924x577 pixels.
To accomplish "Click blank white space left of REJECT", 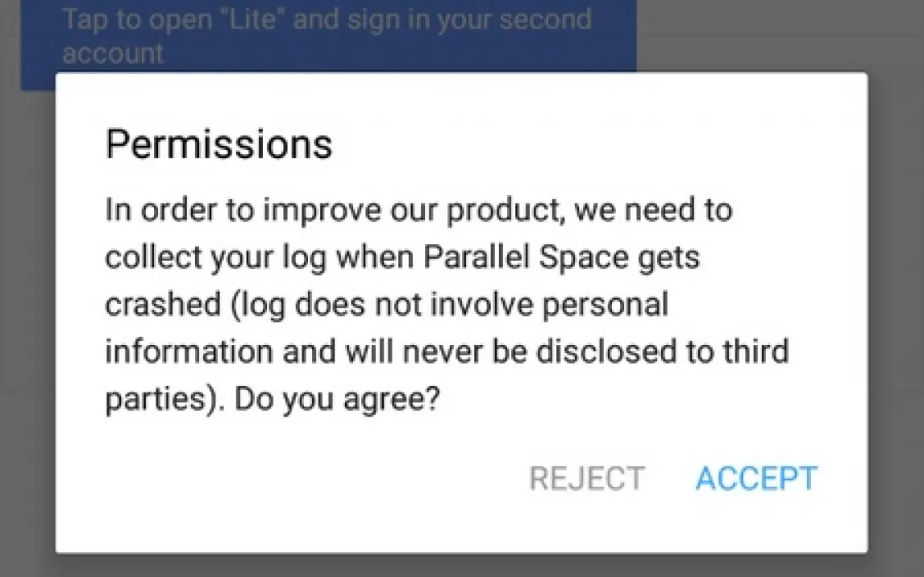I will 294,478.
